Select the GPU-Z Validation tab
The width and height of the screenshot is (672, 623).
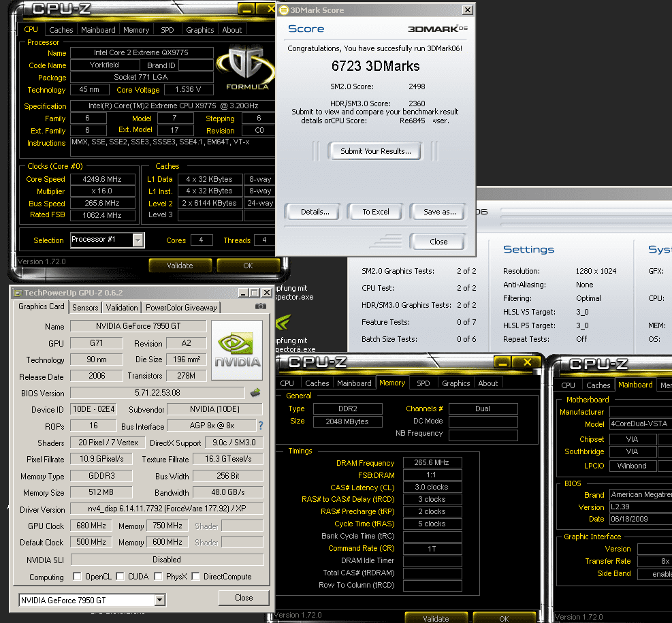tap(122, 308)
